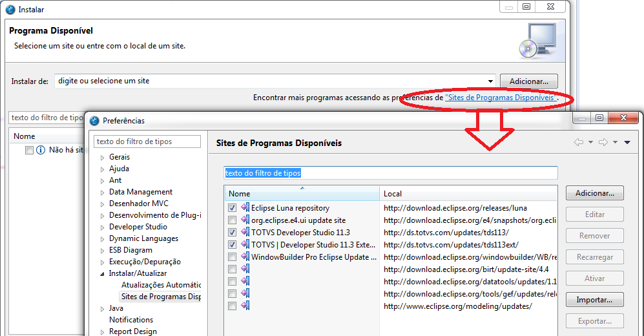Sort sites by the Local column header

pyautogui.click(x=468, y=193)
